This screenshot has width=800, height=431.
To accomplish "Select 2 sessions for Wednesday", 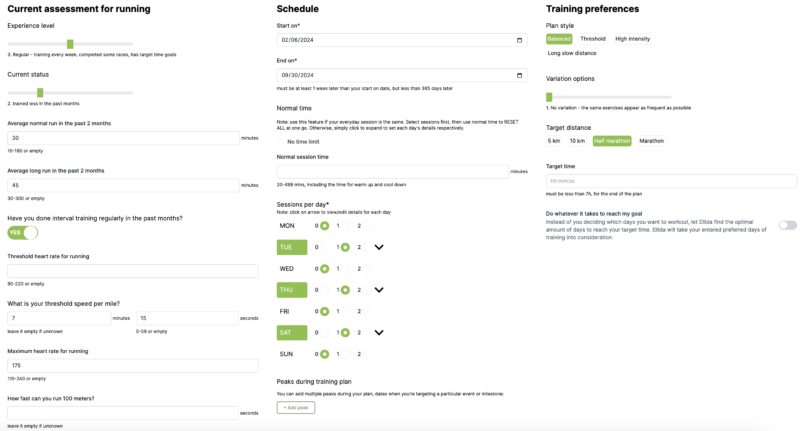I will point(366,269).
